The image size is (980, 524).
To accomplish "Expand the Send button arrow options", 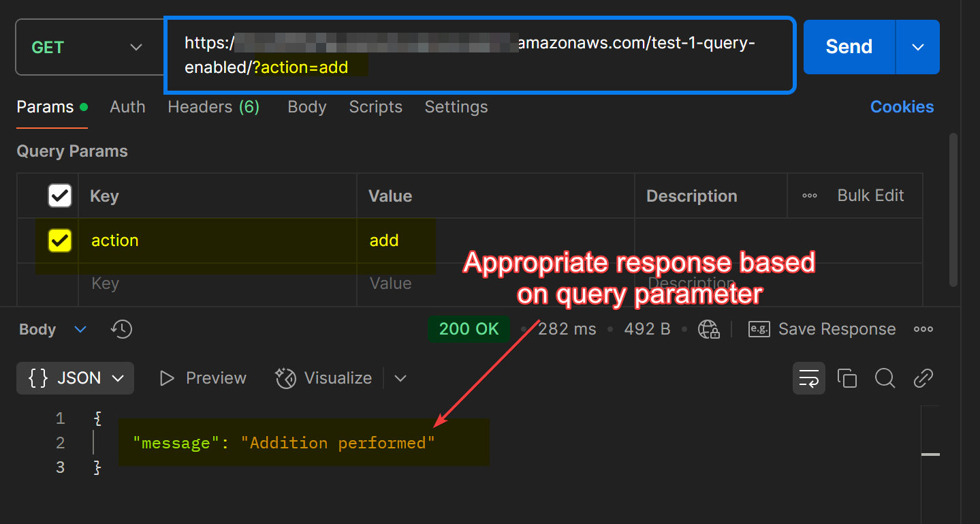I will pyautogui.click(x=917, y=47).
